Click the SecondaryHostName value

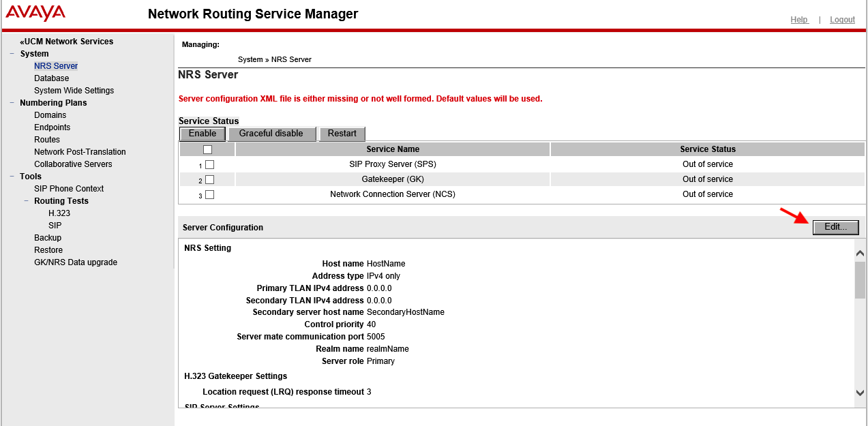tap(406, 312)
